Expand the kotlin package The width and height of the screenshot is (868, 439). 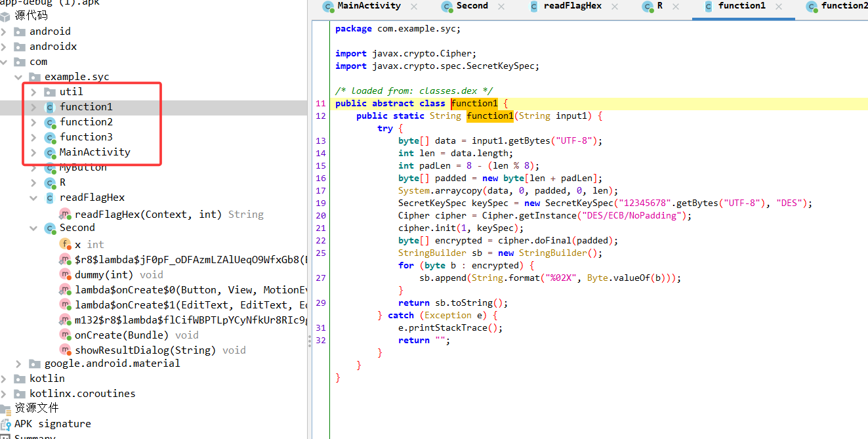[x=4, y=379]
